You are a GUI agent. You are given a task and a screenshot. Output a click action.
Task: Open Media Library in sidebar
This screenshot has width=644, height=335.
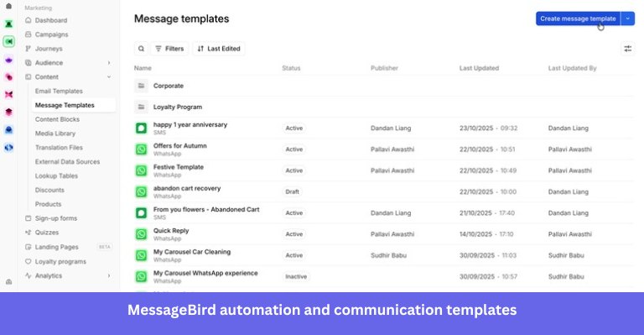point(55,133)
